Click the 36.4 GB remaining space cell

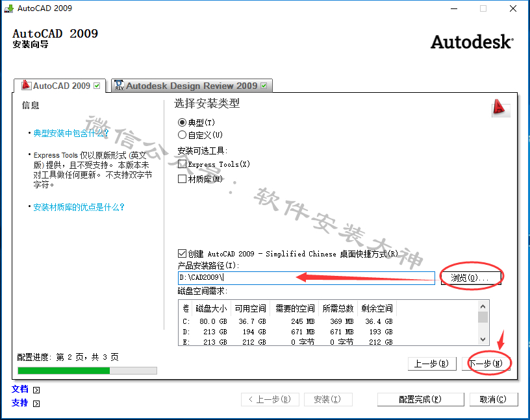tap(379, 321)
